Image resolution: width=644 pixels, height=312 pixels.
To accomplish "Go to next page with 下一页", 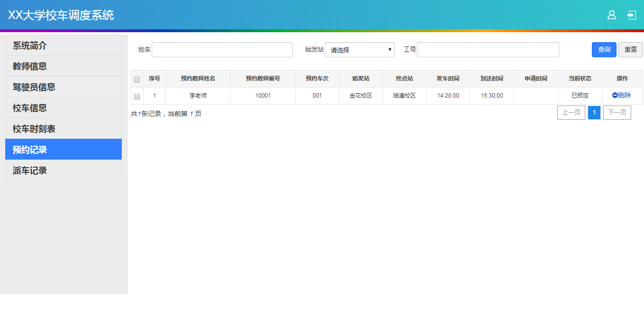I will (x=617, y=113).
